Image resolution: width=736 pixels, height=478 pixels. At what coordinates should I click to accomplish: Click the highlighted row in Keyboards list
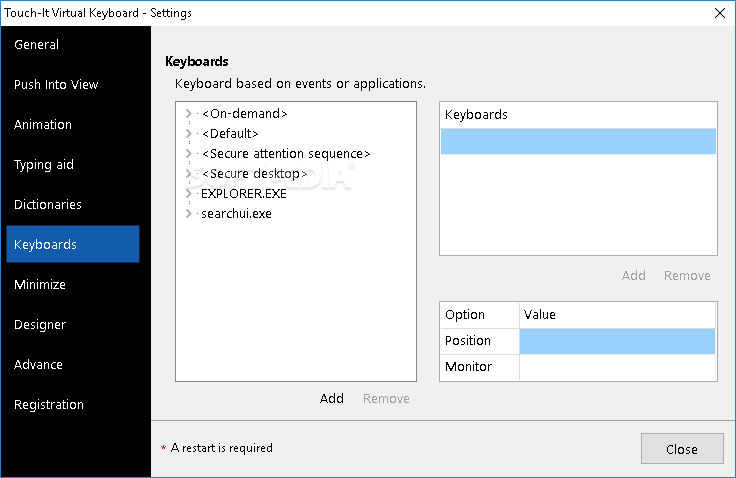pos(578,141)
